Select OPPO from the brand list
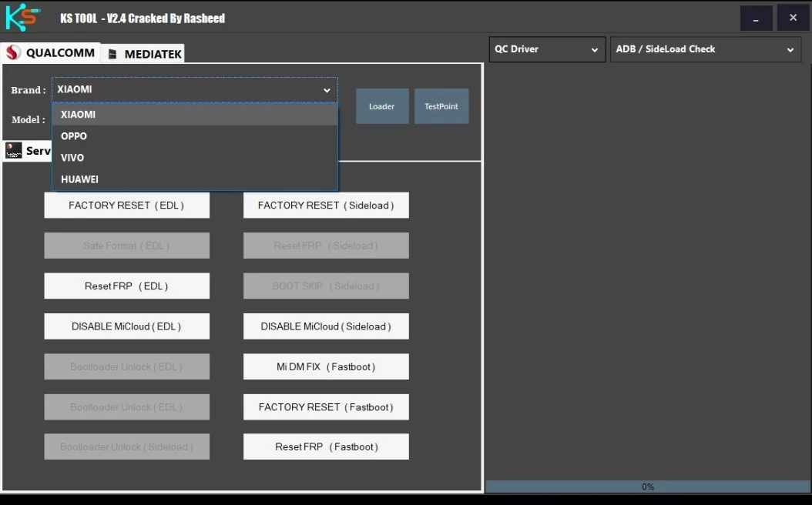Screen dimensions: 812x505 point(195,136)
